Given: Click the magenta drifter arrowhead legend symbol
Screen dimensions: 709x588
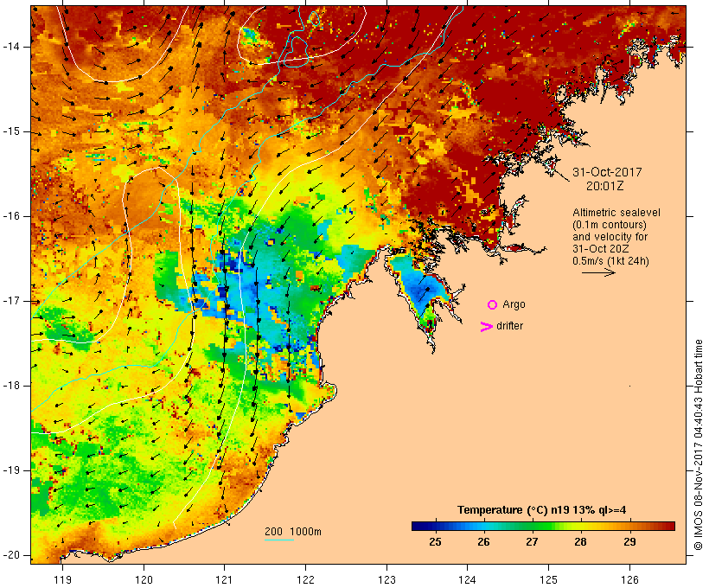Looking at the screenshot, I should pos(486,327).
